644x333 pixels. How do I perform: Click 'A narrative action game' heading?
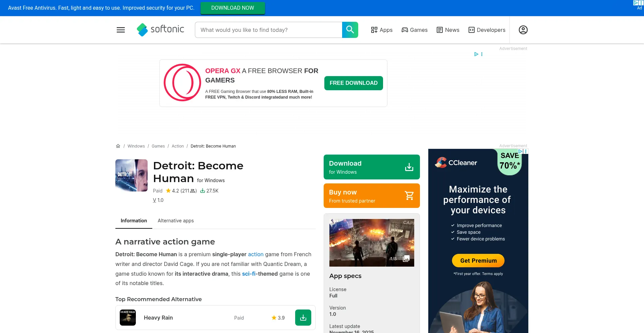click(x=165, y=242)
